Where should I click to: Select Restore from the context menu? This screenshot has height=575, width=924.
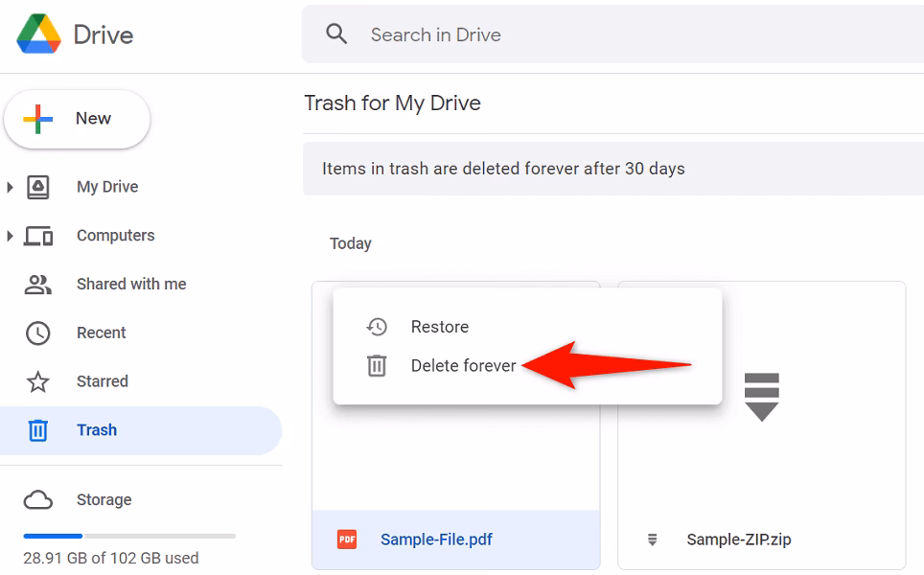[440, 327]
